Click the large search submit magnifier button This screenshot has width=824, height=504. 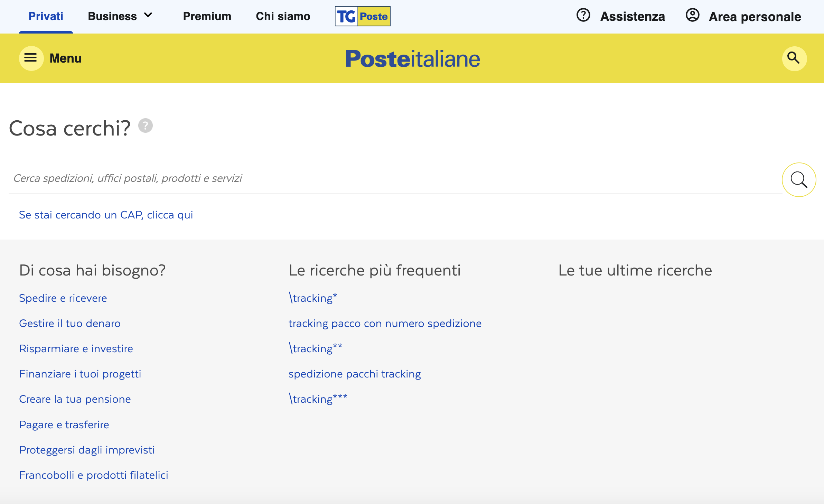pyautogui.click(x=799, y=179)
